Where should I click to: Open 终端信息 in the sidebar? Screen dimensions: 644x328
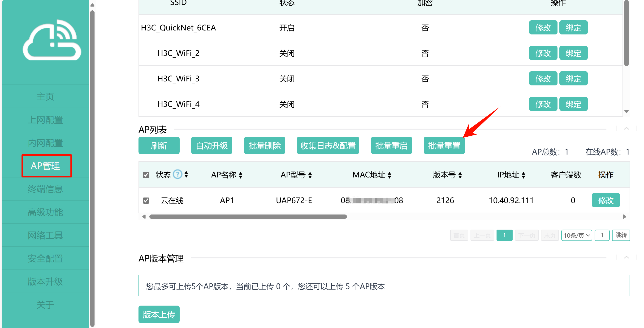(x=45, y=189)
